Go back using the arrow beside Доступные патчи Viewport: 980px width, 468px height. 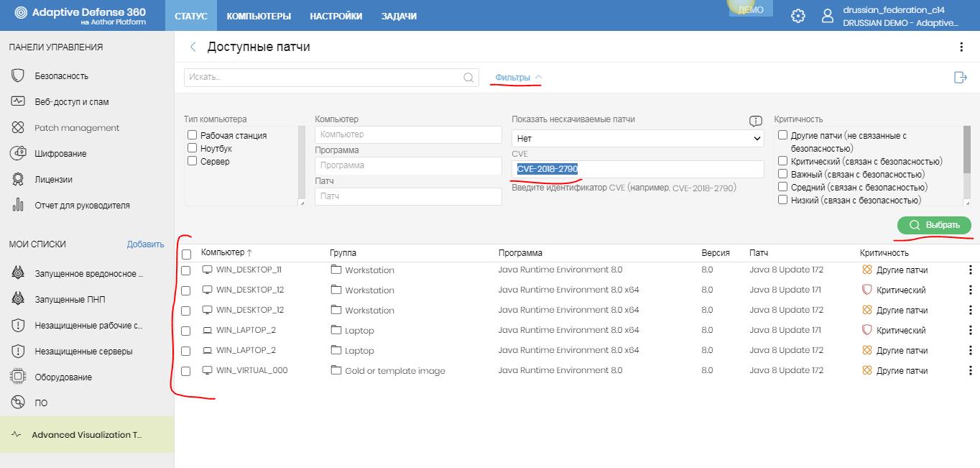tap(193, 47)
